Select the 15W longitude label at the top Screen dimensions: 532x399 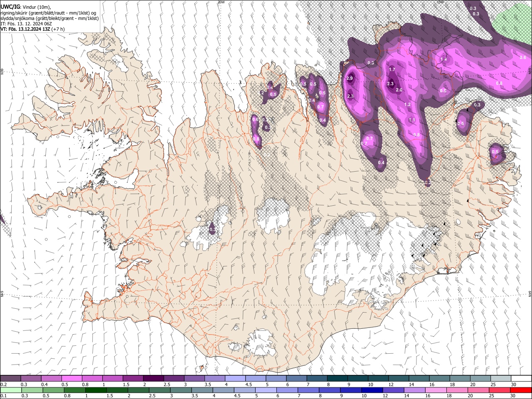tap(440, 2)
